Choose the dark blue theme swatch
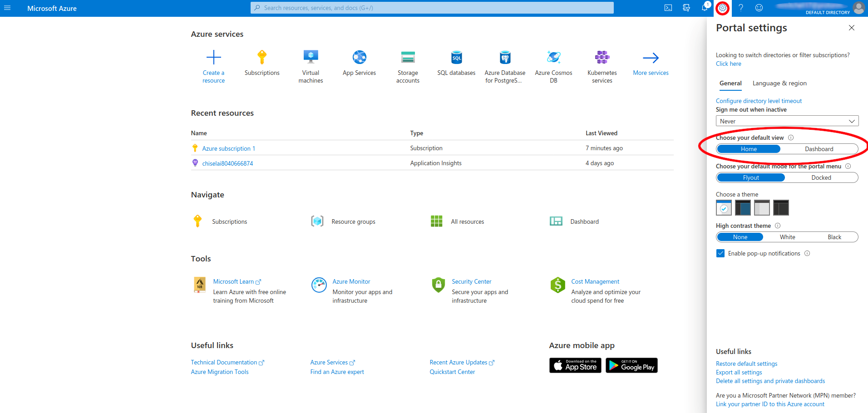The image size is (868, 413). click(x=743, y=208)
